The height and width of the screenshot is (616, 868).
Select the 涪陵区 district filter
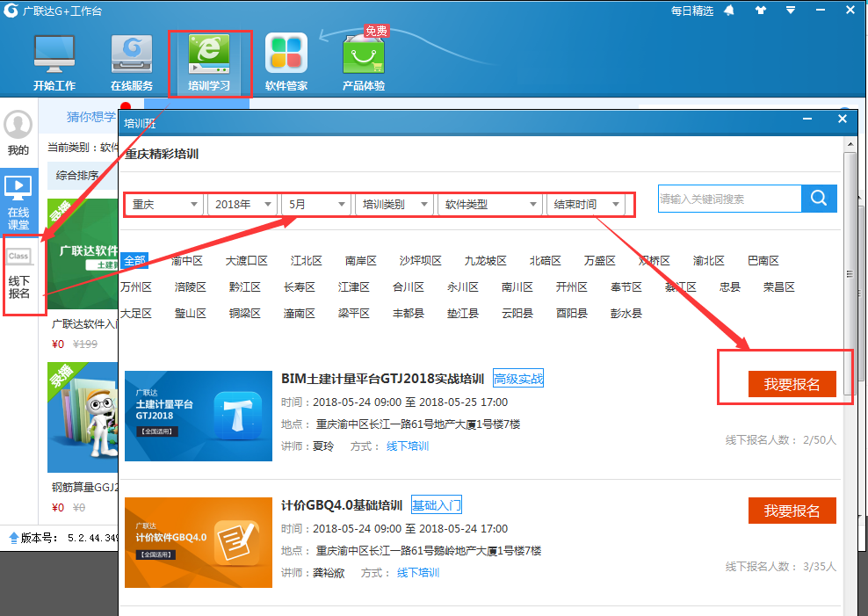tap(191, 287)
